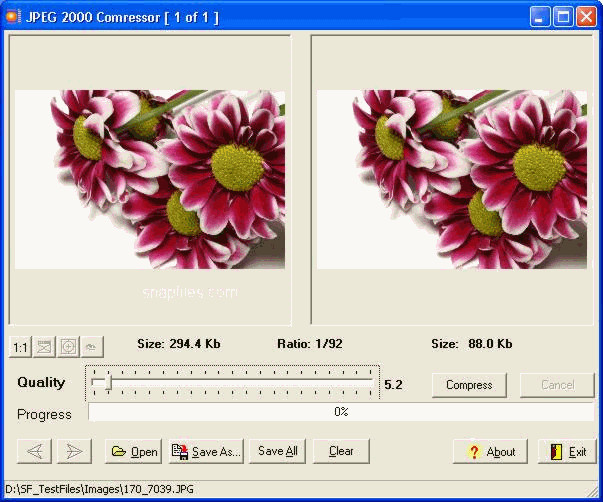Click the hand pan icon button

tap(92, 347)
